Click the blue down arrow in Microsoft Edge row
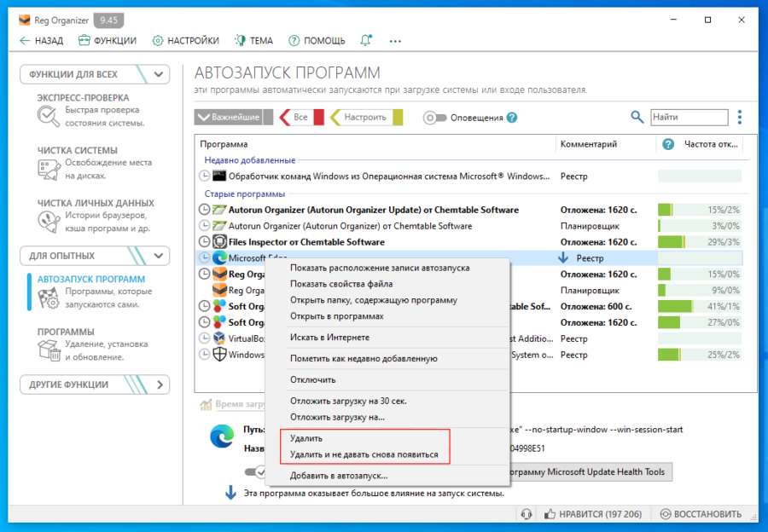The width and height of the screenshot is (768, 532). (x=563, y=258)
